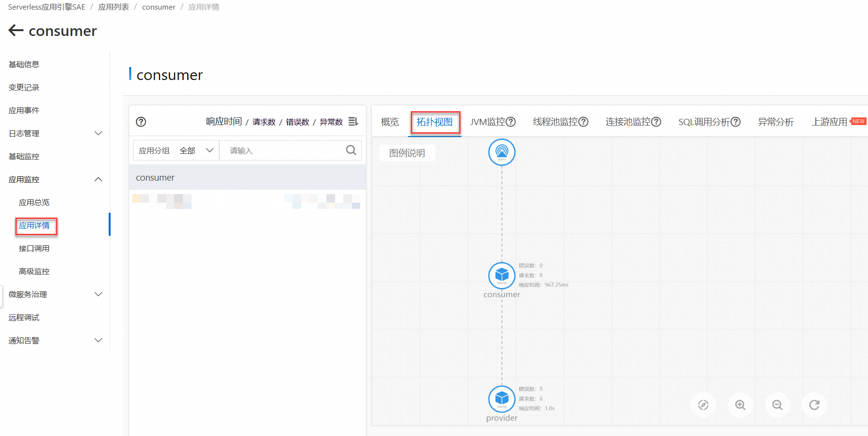This screenshot has height=436, width=868.
Task: Expand the 通知告警 menu
Action: pyautogui.click(x=98, y=340)
